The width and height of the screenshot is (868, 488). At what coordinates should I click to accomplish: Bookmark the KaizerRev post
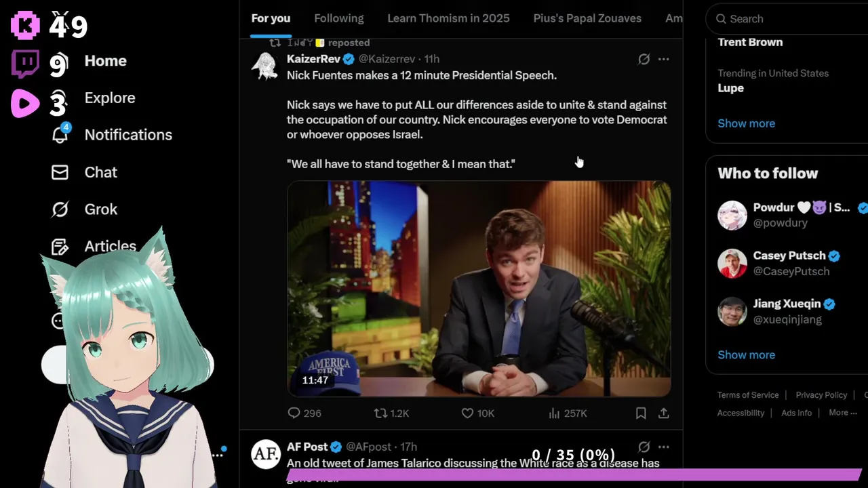tap(641, 413)
